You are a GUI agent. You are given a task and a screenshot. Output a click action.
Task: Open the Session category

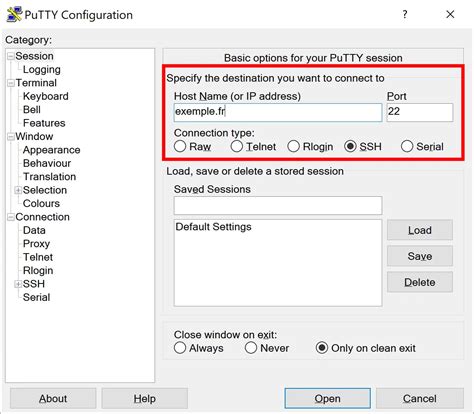click(x=34, y=56)
